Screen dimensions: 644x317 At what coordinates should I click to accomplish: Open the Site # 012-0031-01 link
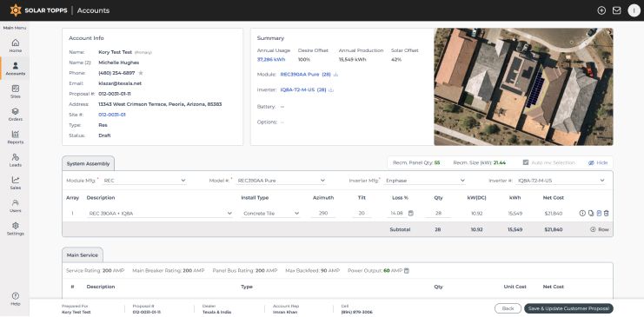[x=112, y=115]
